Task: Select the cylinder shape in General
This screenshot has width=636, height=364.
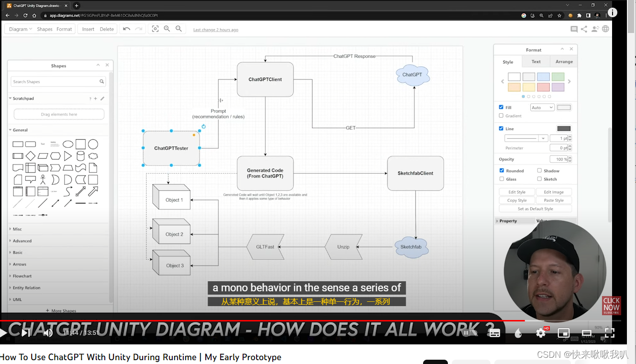Action: (80, 156)
